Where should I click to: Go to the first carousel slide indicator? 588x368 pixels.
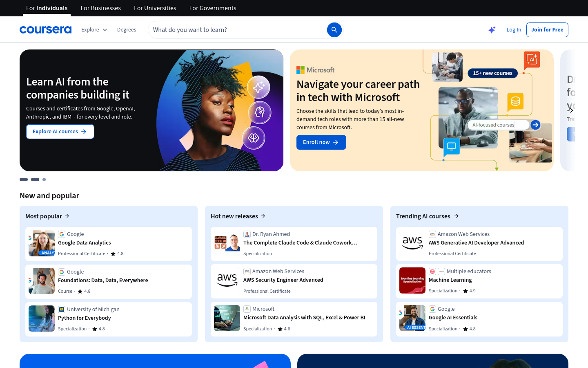click(x=24, y=180)
